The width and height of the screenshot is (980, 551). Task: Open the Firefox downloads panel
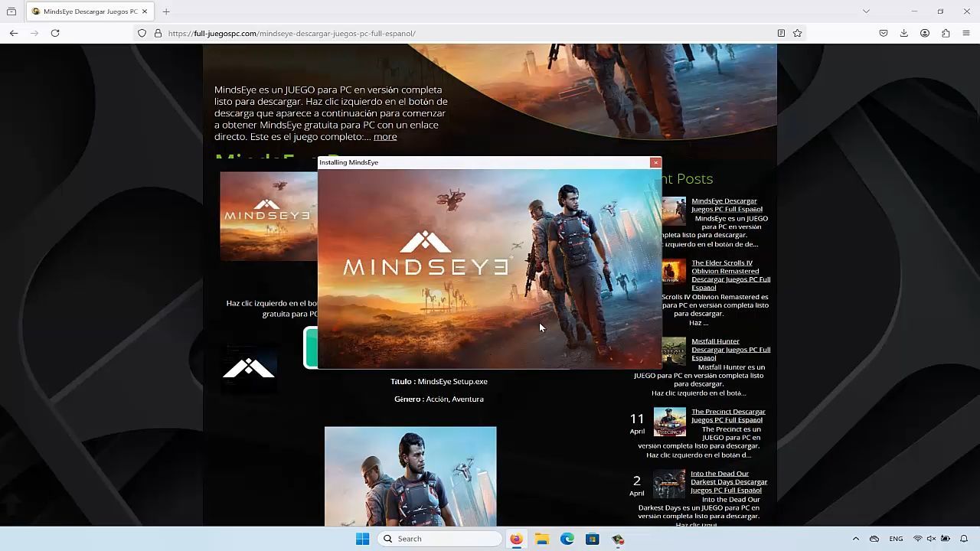click(x=904, y=33)
